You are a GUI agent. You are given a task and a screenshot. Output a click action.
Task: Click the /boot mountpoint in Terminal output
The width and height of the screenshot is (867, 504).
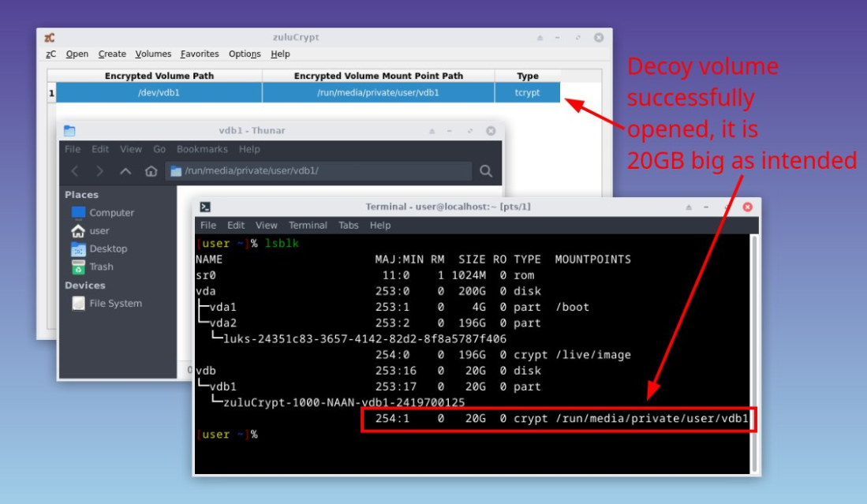572,308
